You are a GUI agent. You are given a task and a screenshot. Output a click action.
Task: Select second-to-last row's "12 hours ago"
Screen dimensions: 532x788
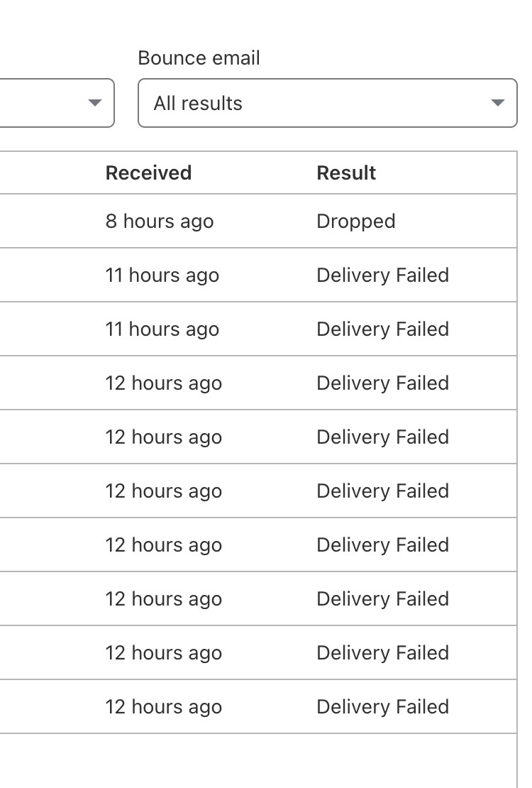pyautogui.click(x=164, y=652)
